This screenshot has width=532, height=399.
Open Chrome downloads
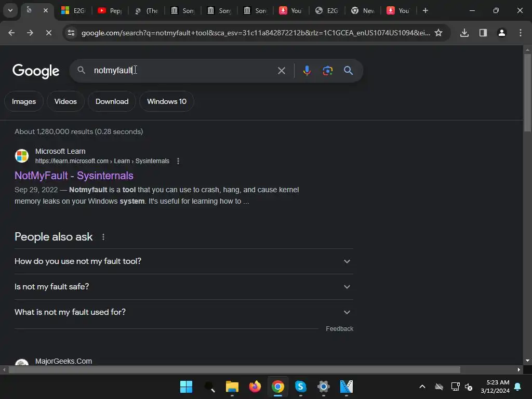(x=464, y=33)
